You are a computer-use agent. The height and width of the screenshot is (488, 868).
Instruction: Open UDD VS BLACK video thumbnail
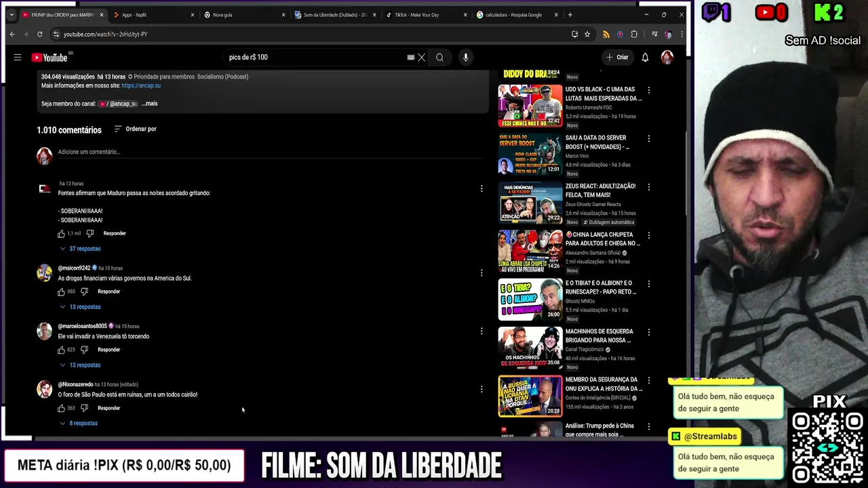tap(530, 106)
